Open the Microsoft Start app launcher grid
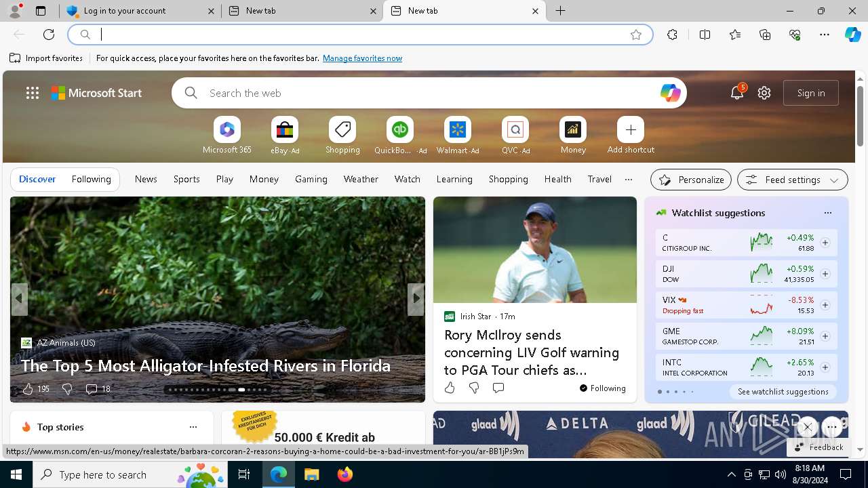The image size is (868, 488). (x=33, y=93)
